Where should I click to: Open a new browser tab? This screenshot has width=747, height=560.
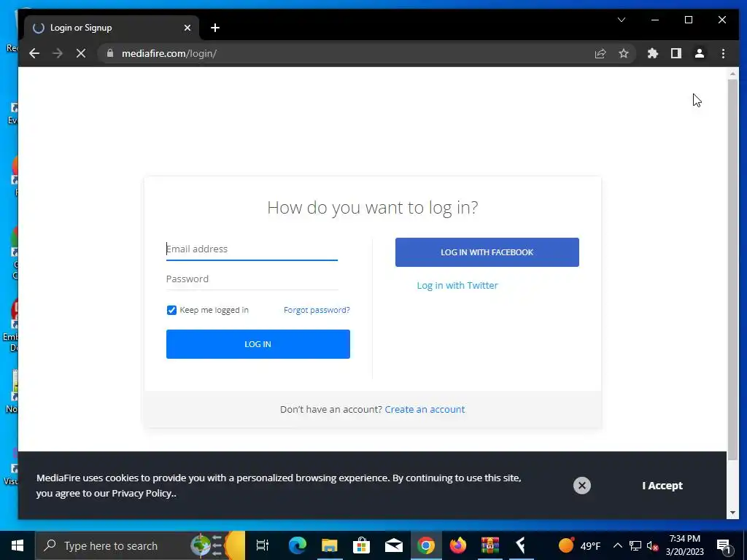pyautogui.click(x=215, y=28)
